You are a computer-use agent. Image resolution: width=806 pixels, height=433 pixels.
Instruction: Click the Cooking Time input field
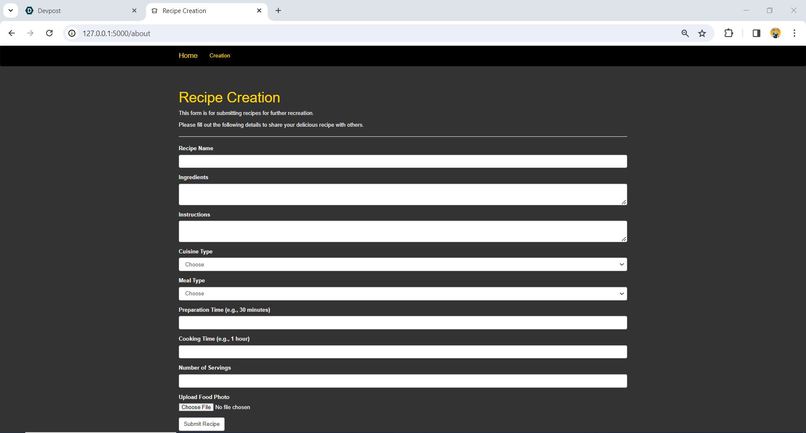[x=402, y=352]
